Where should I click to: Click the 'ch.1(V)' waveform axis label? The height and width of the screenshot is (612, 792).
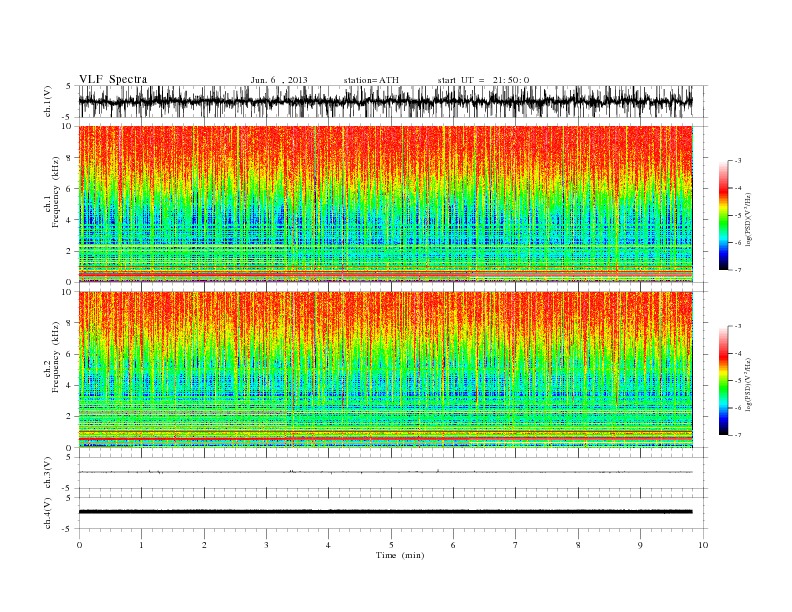click(47, 101)
